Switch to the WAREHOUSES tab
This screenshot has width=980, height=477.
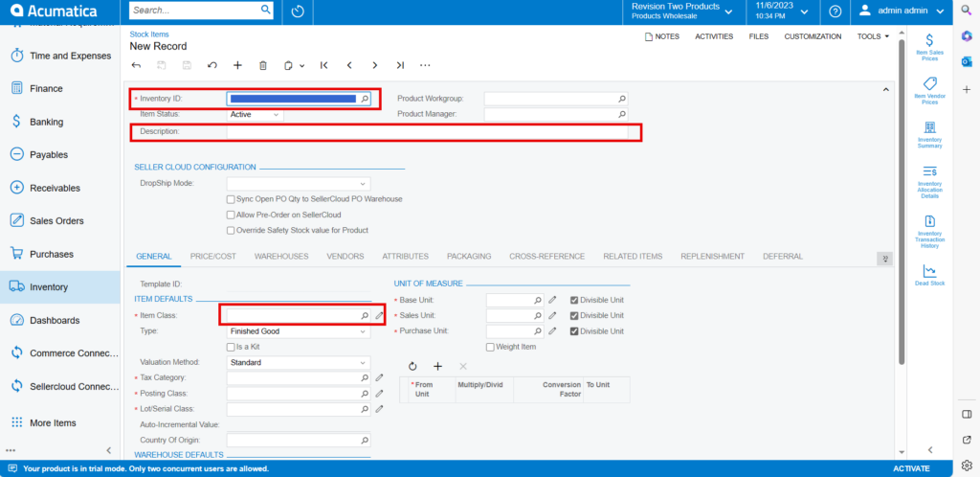coord(281,257)
